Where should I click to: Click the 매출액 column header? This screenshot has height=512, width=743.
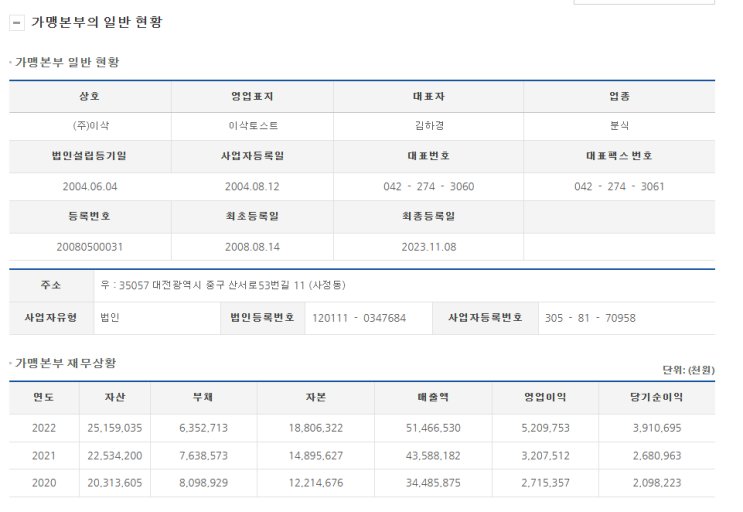click(x=433, y=397)
